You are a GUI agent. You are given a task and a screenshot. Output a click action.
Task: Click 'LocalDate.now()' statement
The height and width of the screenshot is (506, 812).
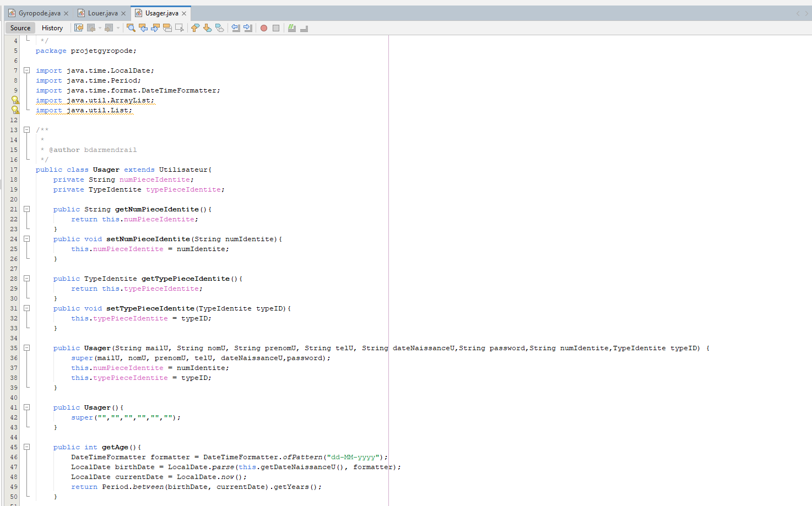click(x=159, y=477)
